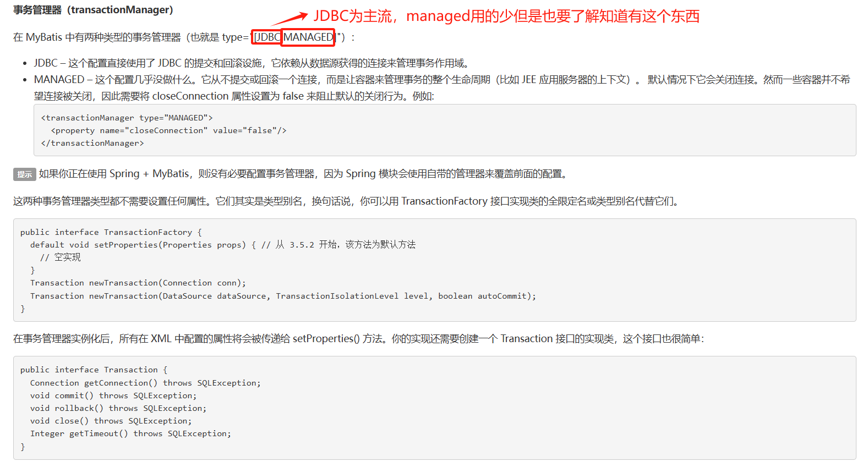The image size is (868, 467).
Task: Click code 'void close() throws SQLException;'
Action: point(111,421)
